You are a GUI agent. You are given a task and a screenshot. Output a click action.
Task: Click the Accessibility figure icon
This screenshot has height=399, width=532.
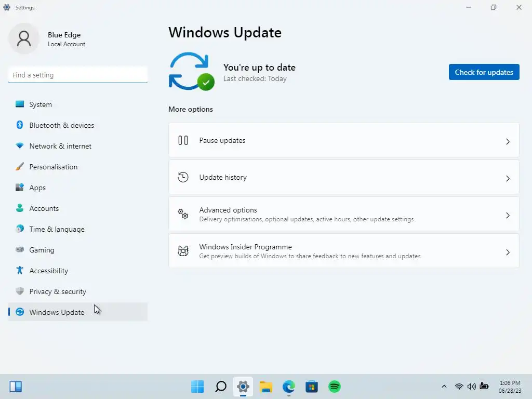20,270
